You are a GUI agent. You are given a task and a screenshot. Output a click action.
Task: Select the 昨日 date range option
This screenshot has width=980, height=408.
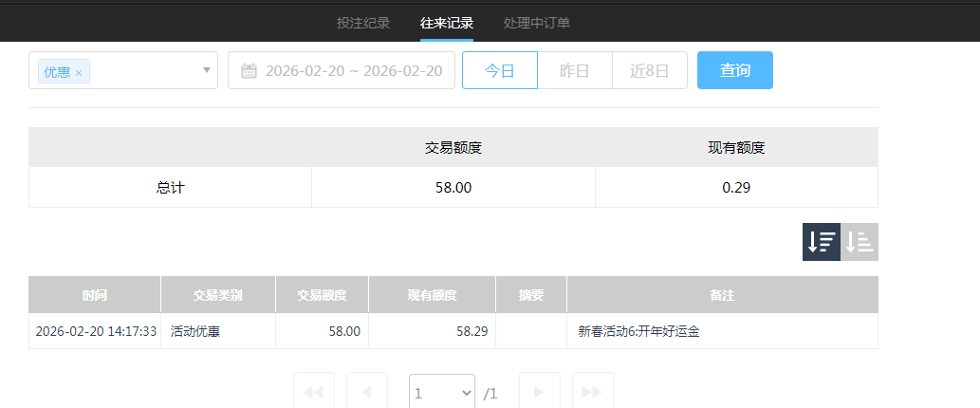(x=575, y=71)
